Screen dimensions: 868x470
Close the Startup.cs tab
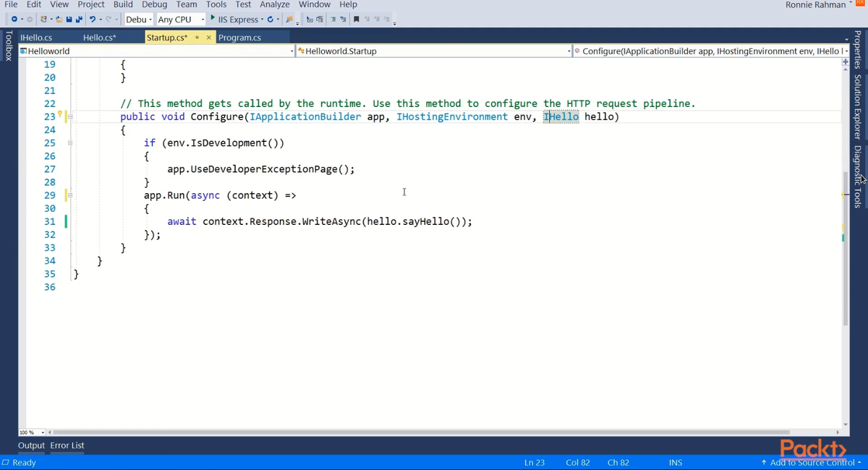click(x=209, y=38)
